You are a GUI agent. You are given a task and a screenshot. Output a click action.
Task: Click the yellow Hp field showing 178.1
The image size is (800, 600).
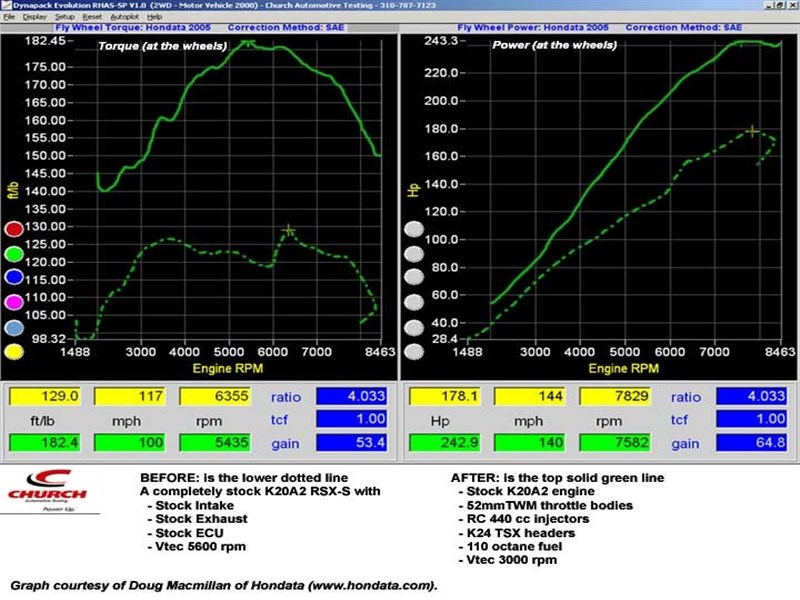[x=445, y=396]
